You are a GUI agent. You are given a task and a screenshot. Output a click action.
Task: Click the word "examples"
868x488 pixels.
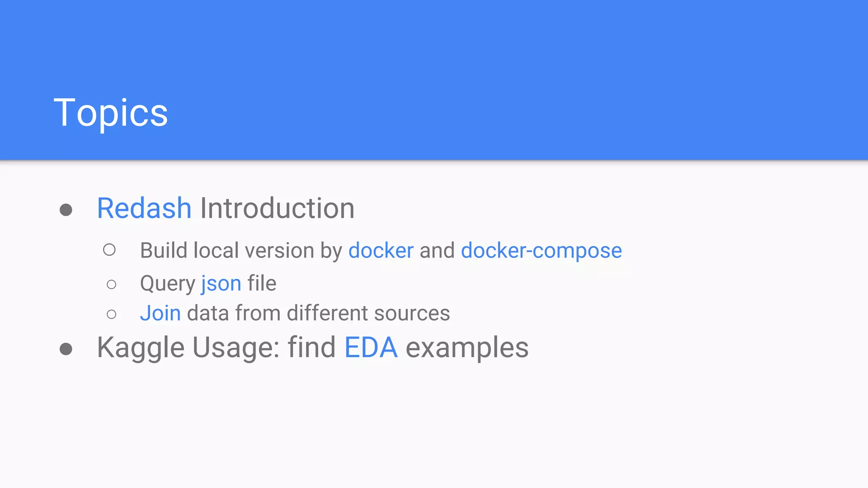tap(467, 348)
